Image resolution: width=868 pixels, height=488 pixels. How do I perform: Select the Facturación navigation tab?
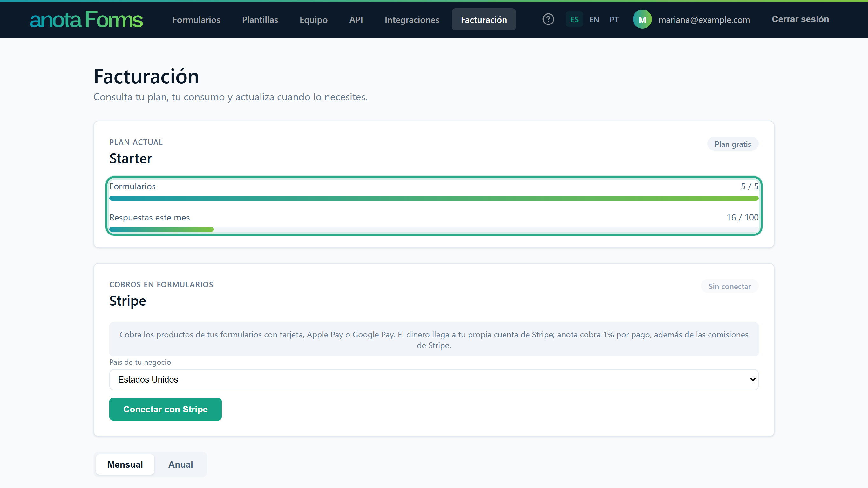(484, 20)
